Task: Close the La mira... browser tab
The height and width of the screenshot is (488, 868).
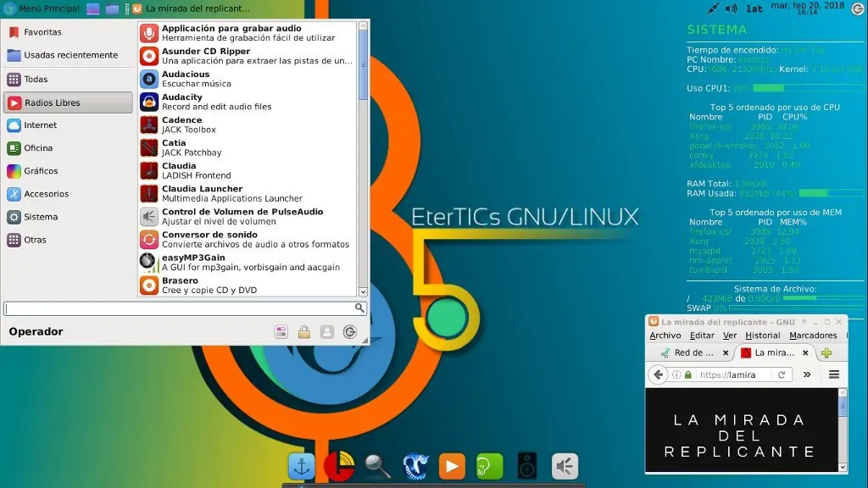Action: click(x=805, y=353)
